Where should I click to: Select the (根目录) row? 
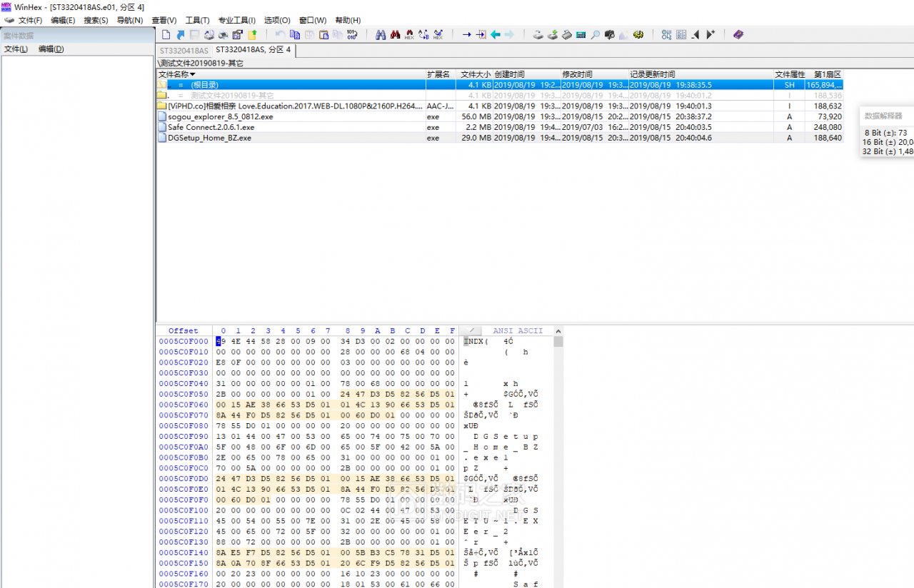500,84
